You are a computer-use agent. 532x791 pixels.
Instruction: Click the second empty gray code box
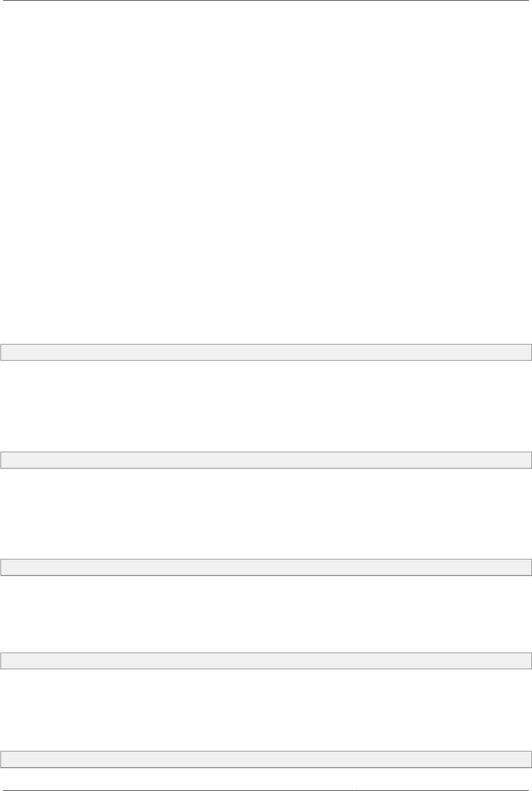click(266, 460)
